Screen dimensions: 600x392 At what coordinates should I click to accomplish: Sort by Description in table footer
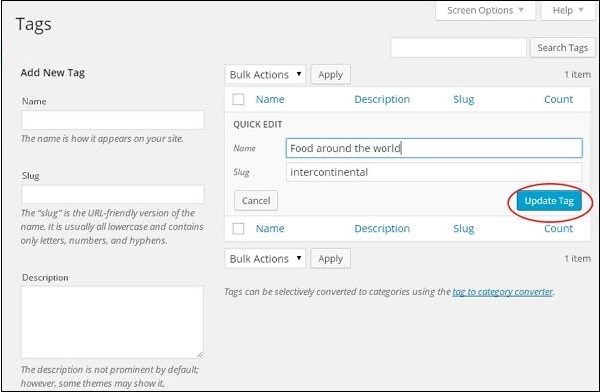(x=382, y=229)
